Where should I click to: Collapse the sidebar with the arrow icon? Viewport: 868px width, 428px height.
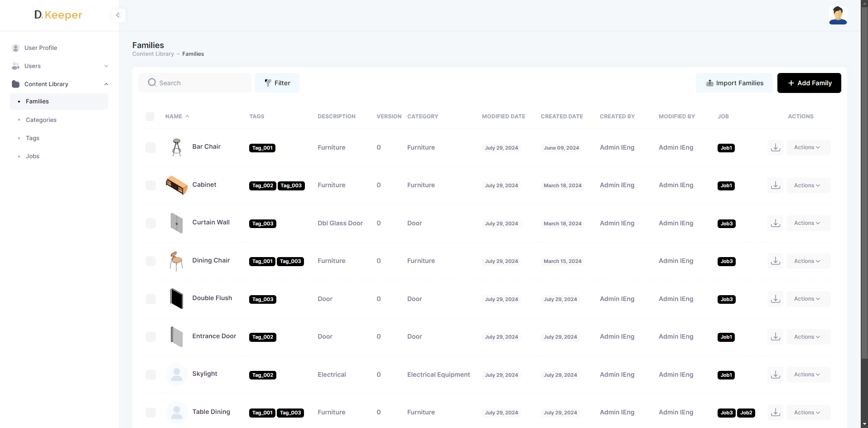click(x=118, y=15)
